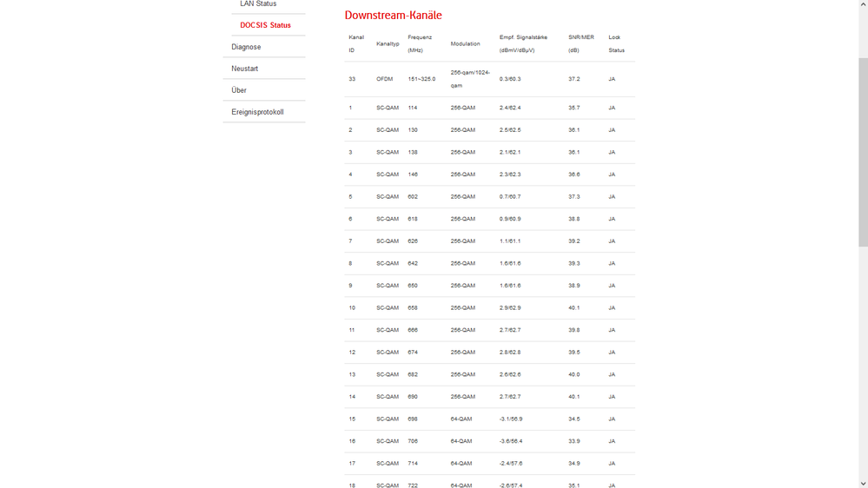Click SNR value 37.3
Image resolution: width=868 pixels, height=488 pixels.
pyautogui.click(x=574, y=196)
